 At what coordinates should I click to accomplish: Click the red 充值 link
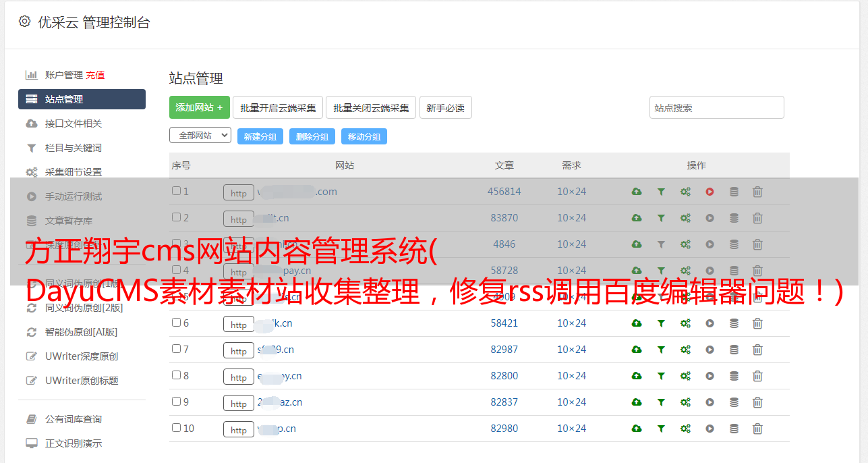click(95, 75)
